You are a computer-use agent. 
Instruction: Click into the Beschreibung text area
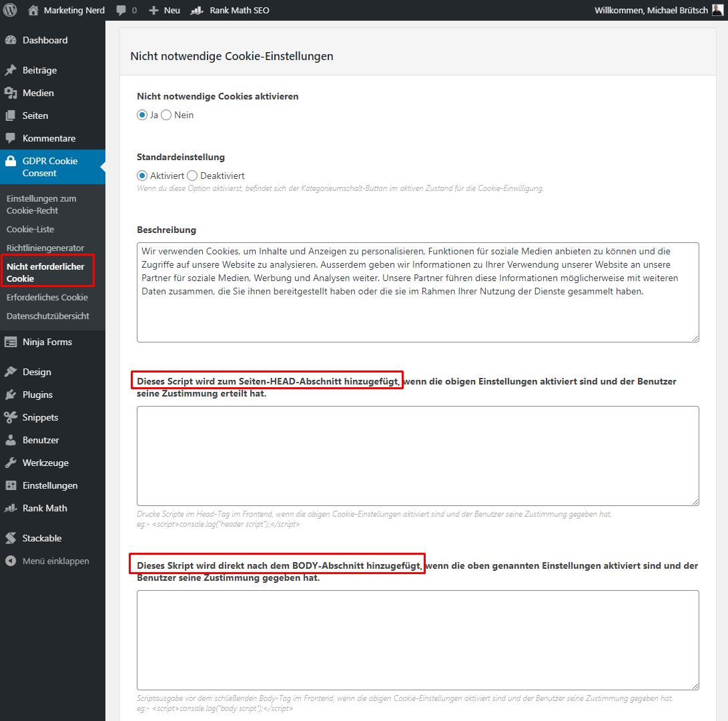click(x=418, y=292)
